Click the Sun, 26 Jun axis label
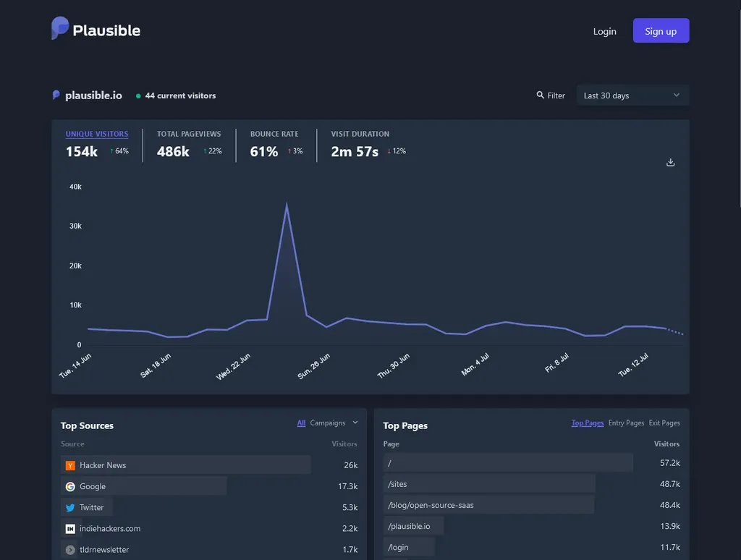Image resolution: width=741 pixels, height=560 pixels. [313, 366]
